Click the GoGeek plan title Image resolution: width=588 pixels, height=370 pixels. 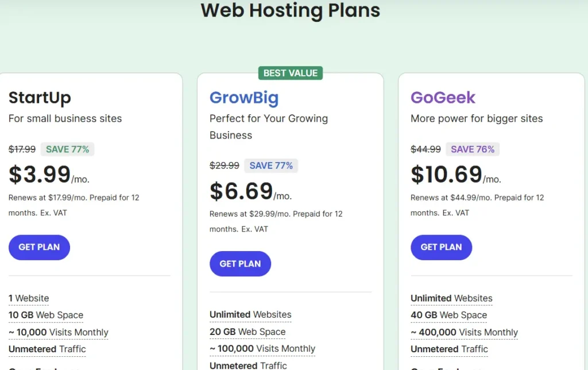(443, 98)
